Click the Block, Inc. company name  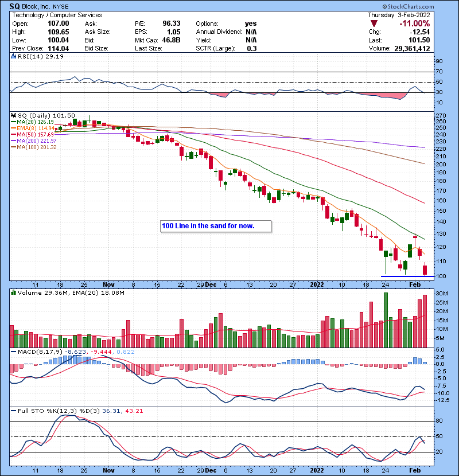pos(36,6)
